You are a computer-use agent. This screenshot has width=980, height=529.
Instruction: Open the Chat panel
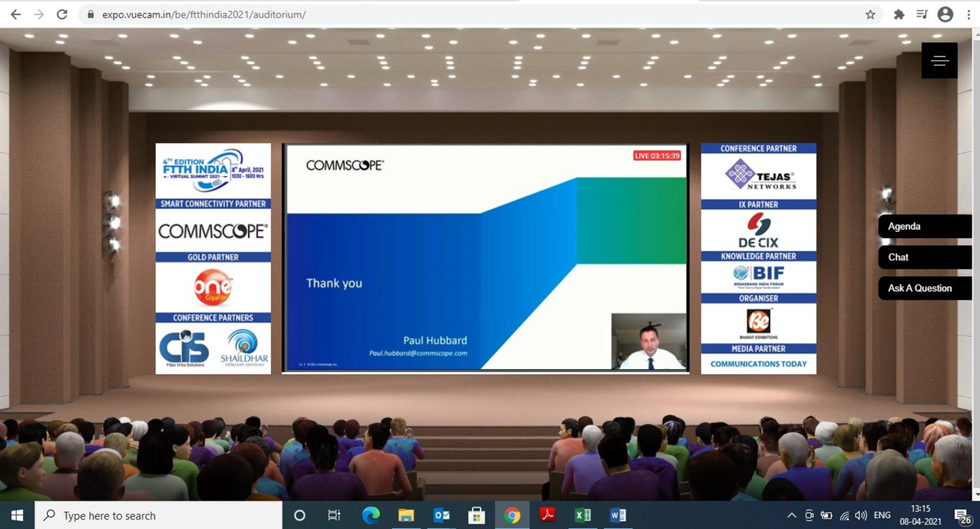925,257
